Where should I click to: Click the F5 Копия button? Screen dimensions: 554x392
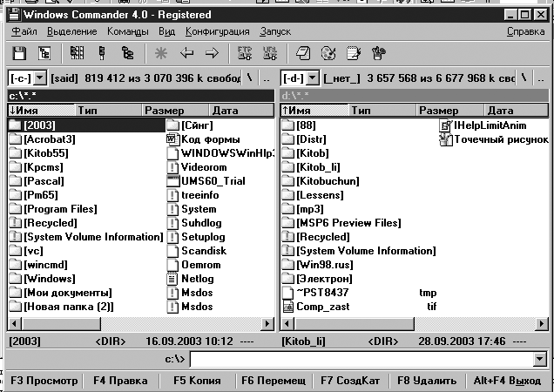click(197, 381)
